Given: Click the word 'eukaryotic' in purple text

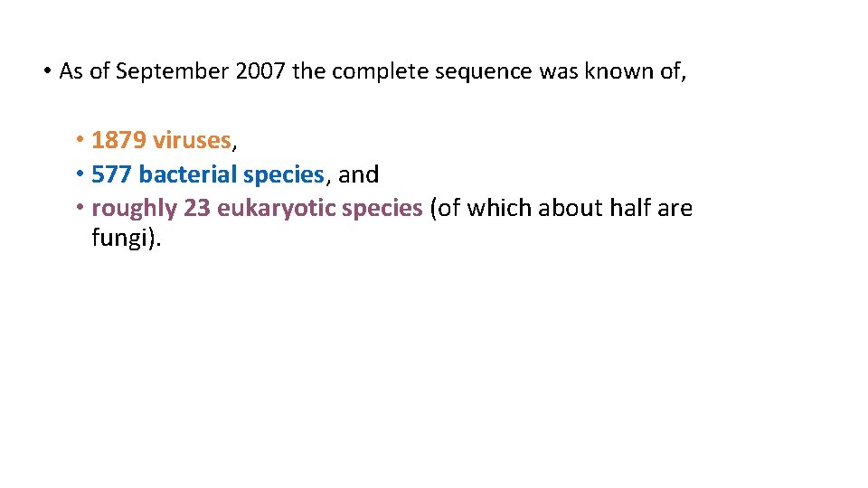Looking at the screenshot, I should click(276, 209).
